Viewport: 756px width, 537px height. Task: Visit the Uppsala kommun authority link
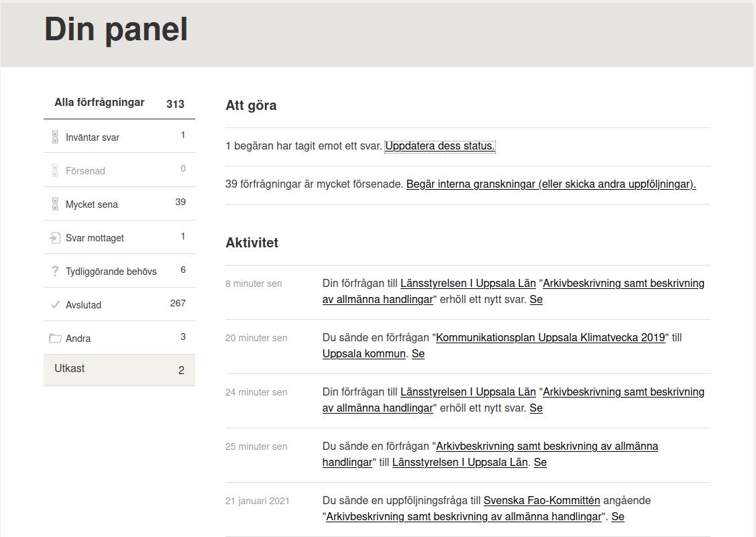[x=364, y=353]
